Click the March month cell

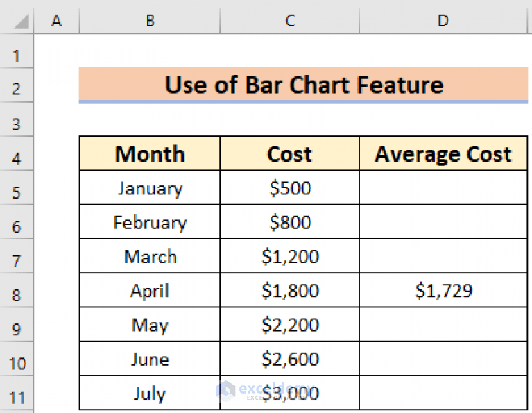coord(150,257)
